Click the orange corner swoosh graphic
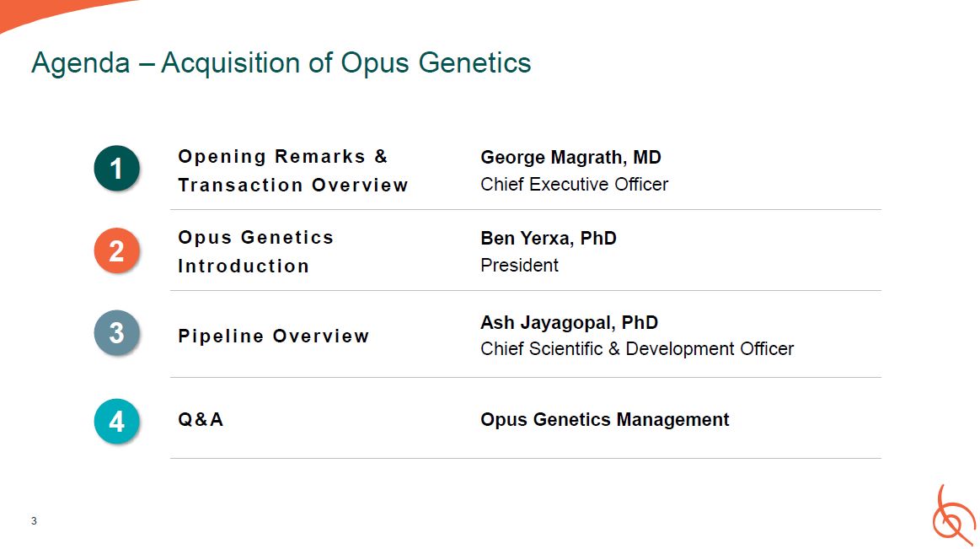The height and width of the screenshot is (549, 980). pyautogui.click(x=51, y=12)
